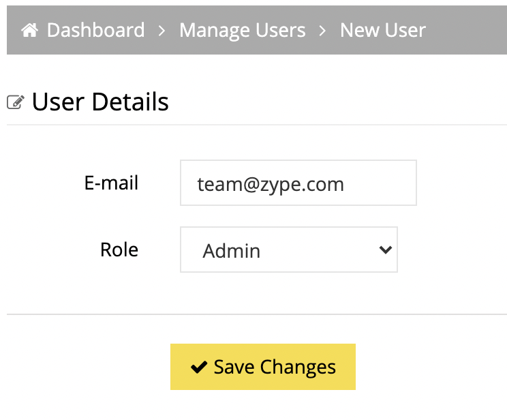
Task: Expand the Role select using its down arrow
Action: pyautogui.click(x=386, y=250)
